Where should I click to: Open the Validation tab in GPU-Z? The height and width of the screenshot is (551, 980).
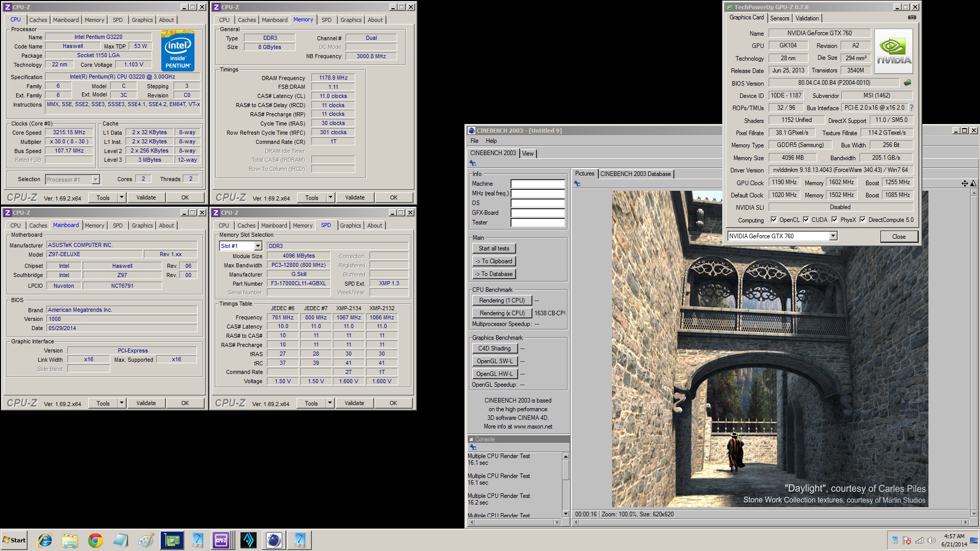pos(807,18)
